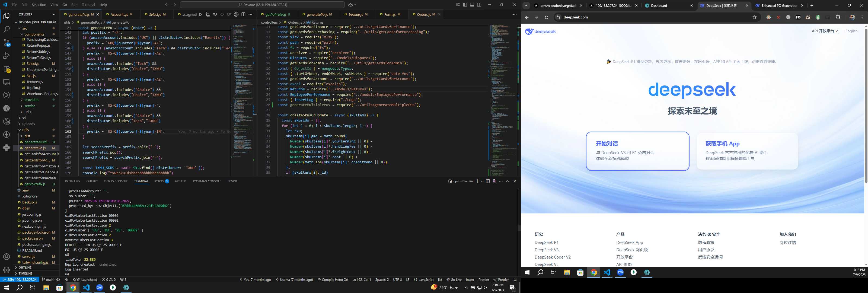The image size is (868, 293).
Task: Click the 开始对话 start chat card
Action: click(x=637, y=151)
